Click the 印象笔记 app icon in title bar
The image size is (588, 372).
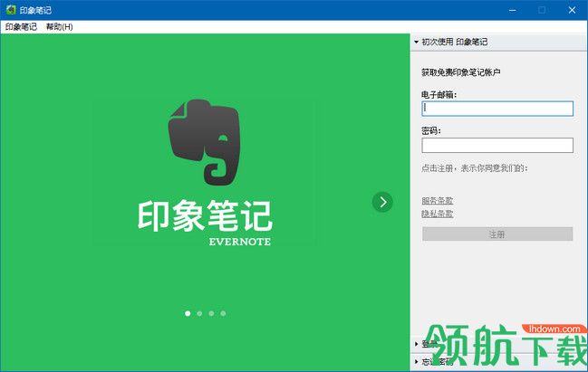point(11,10)
